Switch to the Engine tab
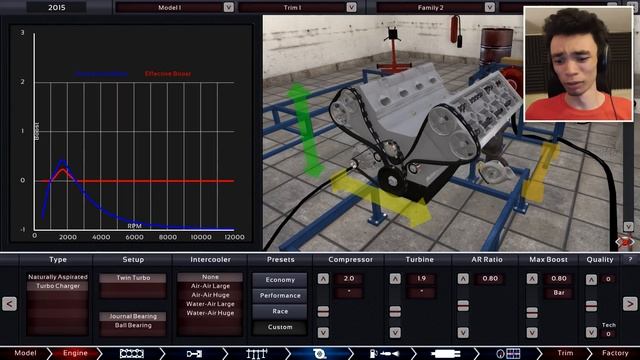The image size is (640, 360). pyautogui.click(x=75, y=353)
